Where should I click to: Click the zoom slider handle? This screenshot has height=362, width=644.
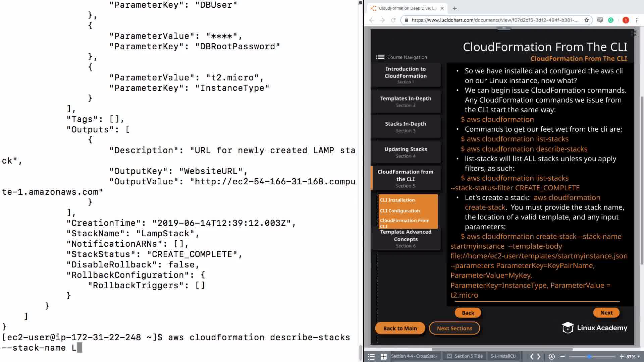(x=589, y=357)
